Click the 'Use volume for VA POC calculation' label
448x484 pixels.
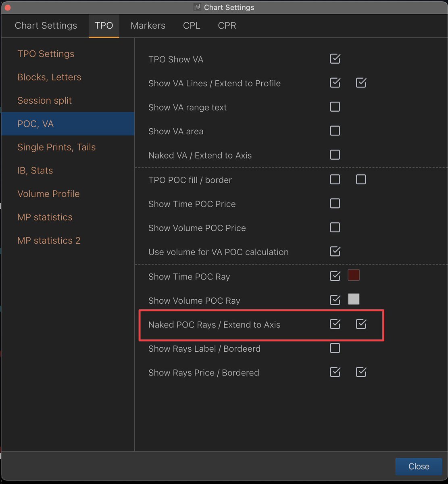click(219, 252)
